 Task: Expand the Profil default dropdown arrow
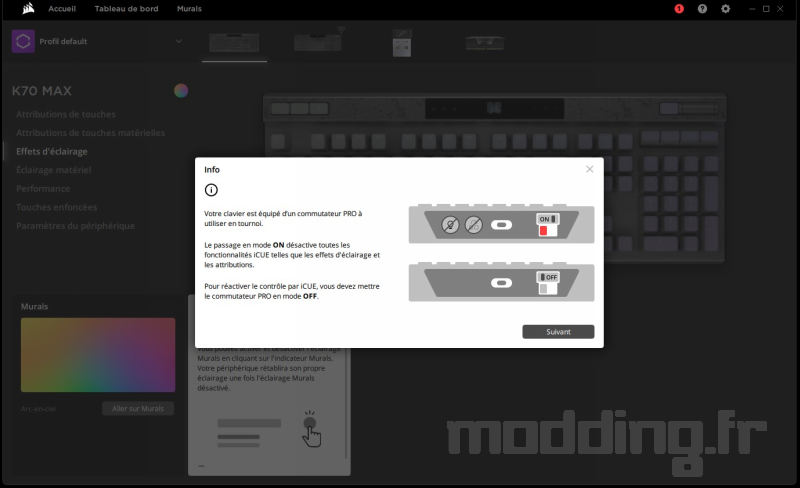coord(179,41)
